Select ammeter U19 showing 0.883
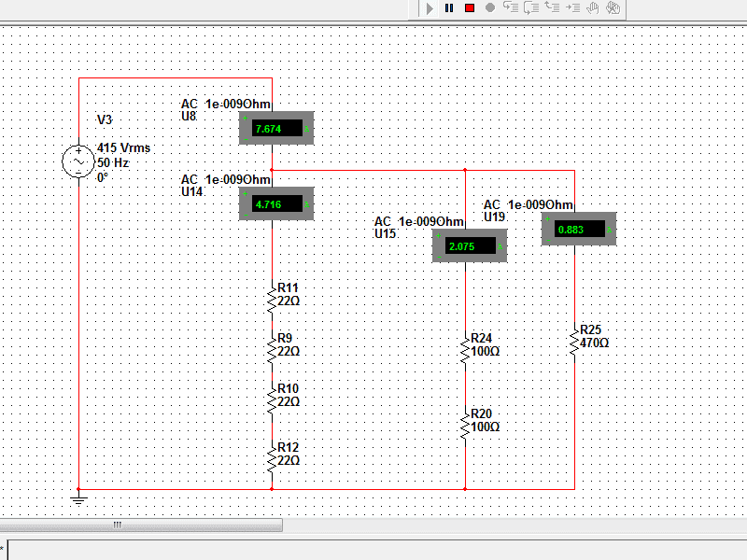 click(x=580, y=229)
